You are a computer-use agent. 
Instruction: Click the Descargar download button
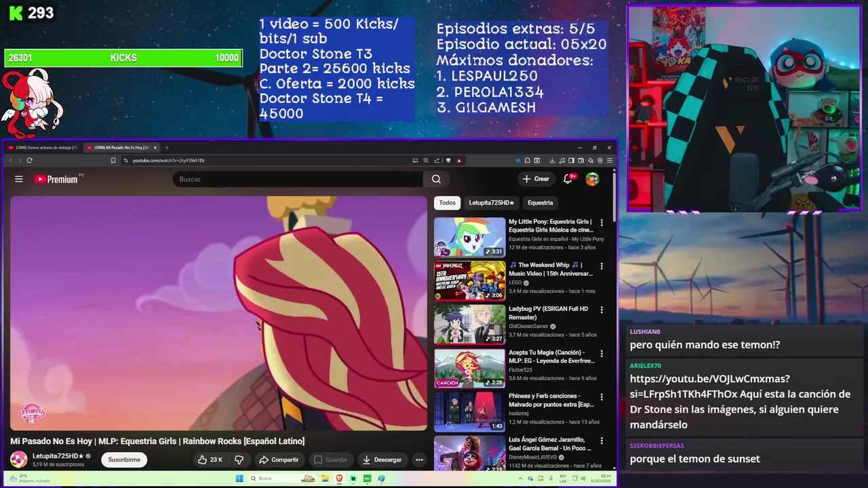(382, 460)
